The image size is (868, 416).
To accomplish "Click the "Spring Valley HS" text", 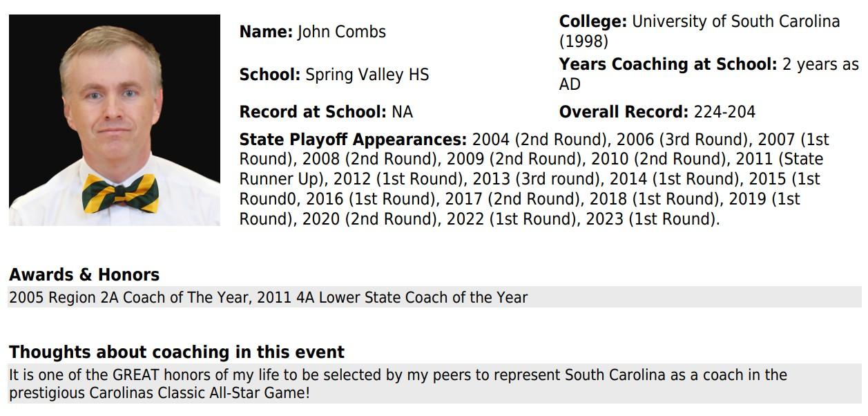I will [367, 75].
